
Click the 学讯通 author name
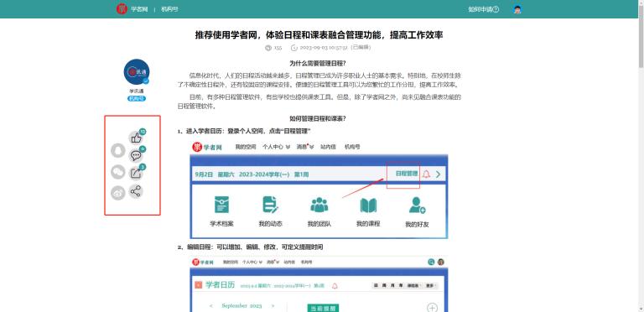point(137,91)
